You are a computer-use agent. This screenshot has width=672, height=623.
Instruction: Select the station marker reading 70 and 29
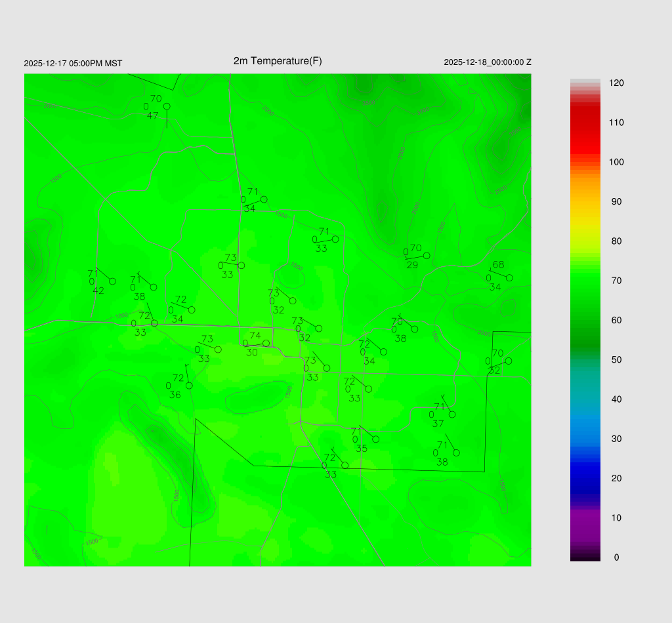(427, 256)
